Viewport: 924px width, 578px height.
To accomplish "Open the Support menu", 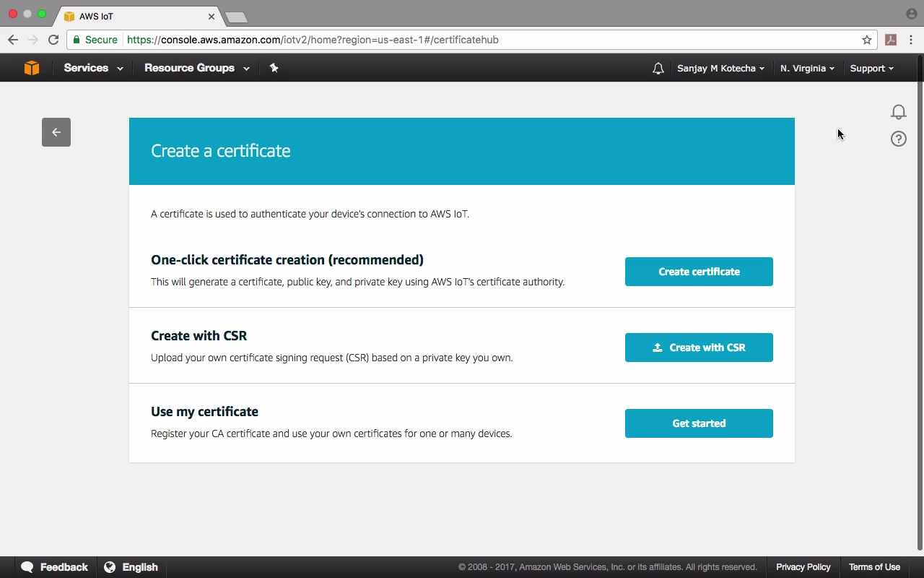I will pyautogui.click(x=871, y=69).
